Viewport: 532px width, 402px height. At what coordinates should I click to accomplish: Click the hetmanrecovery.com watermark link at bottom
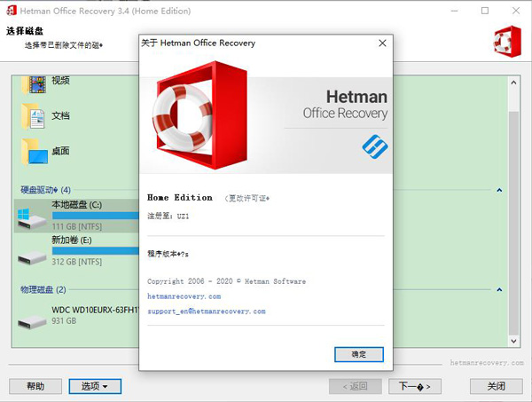click(x=487, y=363)
